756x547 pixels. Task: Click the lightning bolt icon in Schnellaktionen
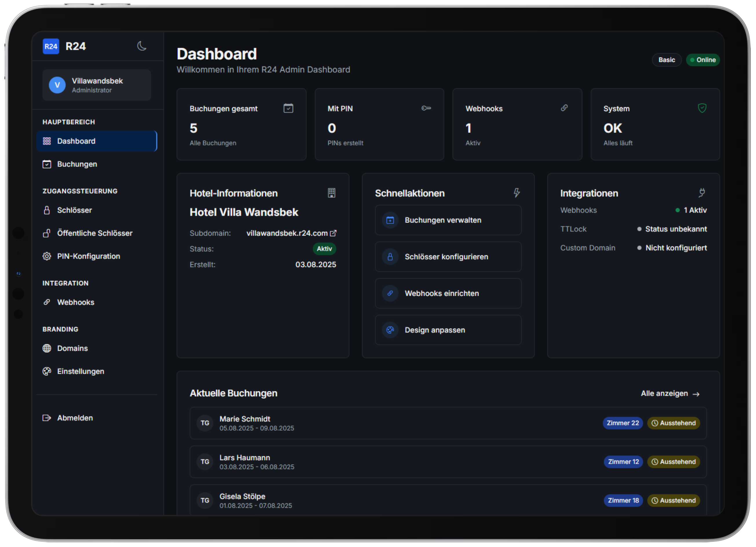(x=516, y=193)
